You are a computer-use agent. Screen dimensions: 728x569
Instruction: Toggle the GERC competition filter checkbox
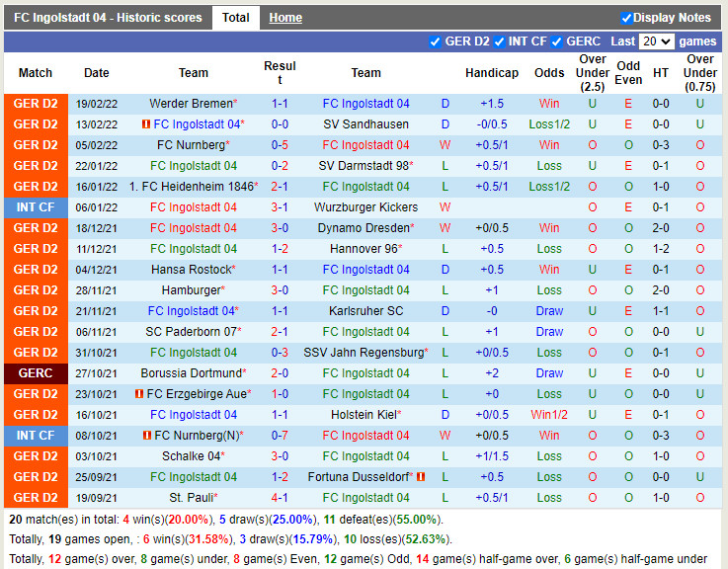click(557, 41)
